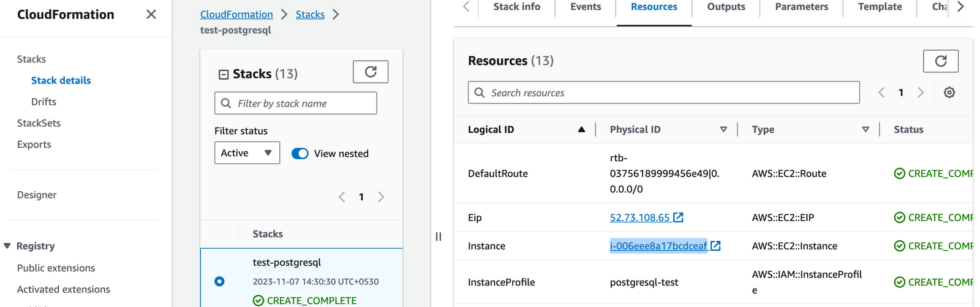
Task: Open Stack details in the sidebar
Action: point(61,80)
